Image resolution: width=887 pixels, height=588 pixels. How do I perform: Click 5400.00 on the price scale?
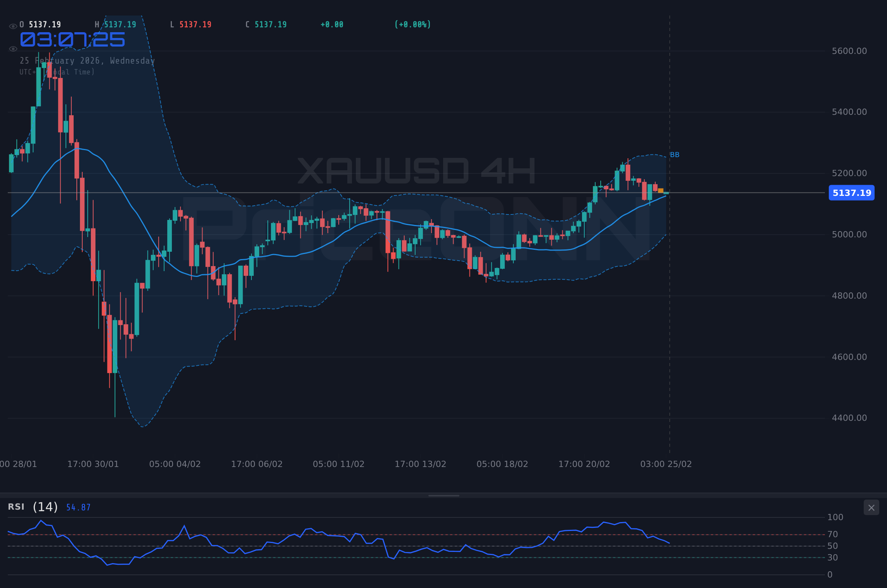coord(849,112)
